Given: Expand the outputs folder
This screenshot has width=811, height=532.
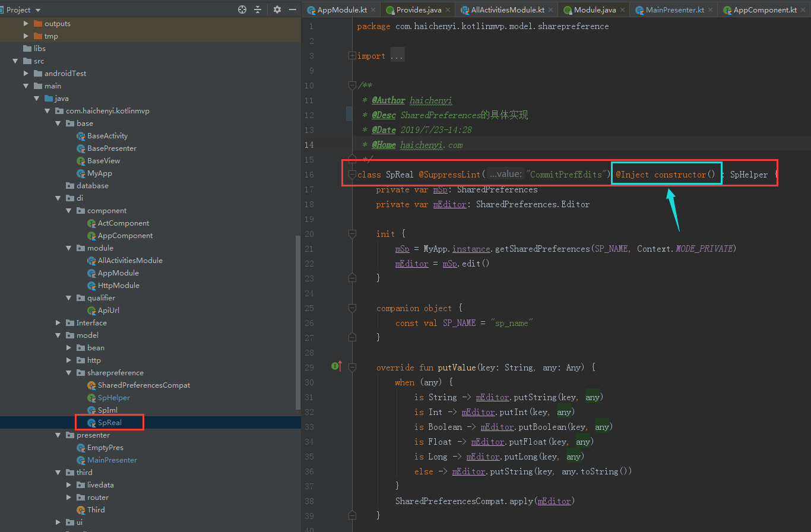Looking at the screenshot, I should (26, 24).
